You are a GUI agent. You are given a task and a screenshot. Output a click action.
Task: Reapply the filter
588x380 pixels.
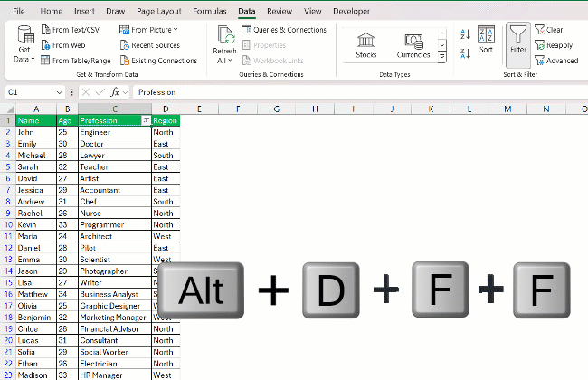554,45
